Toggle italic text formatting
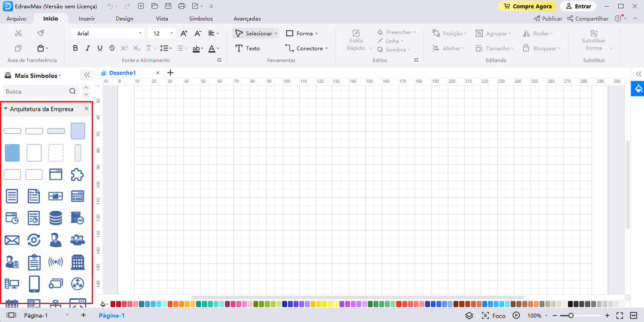This screenshot has height=322, width=644. pos(88,48)
